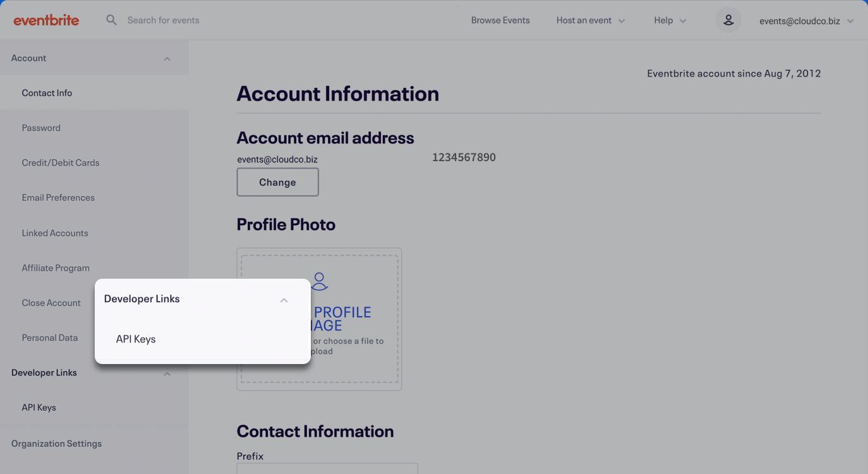The height and width of the screenshot is (474, 868).
Task: Click the 1234567890 number text
Action: pyautogui.click(x=464, y=157)
